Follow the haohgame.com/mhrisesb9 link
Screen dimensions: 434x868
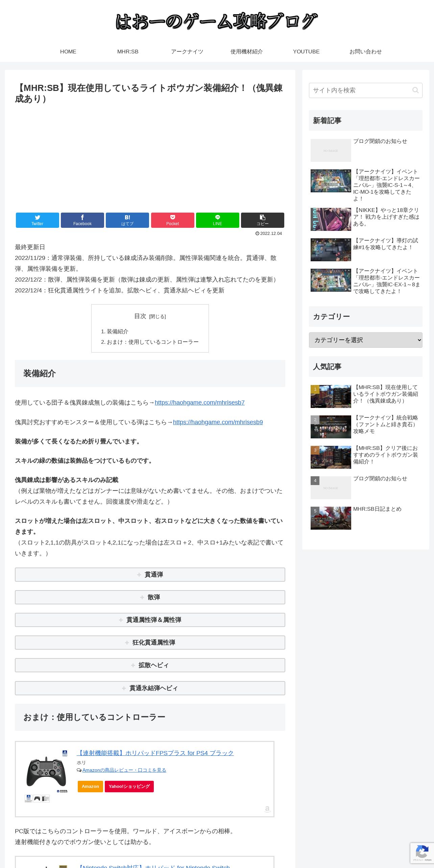(218, 422)
